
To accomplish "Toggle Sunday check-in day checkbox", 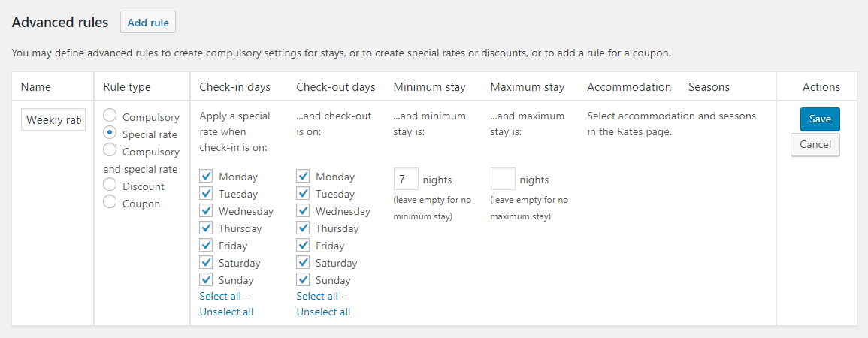I will click(x=206, y=280).
